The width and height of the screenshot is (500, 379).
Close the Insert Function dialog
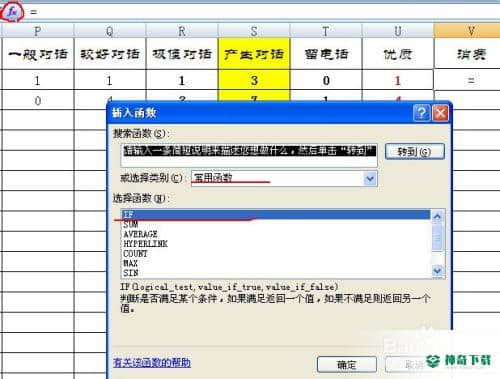coord(440,113)
